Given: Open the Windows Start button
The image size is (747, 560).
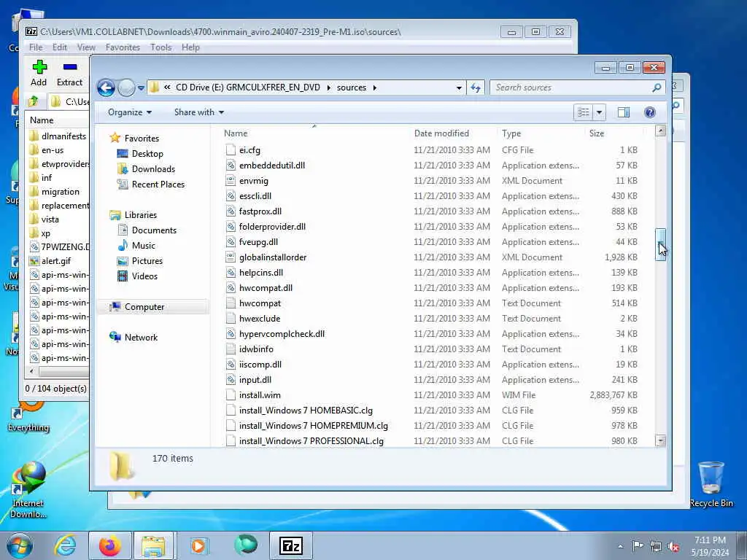Looking at the screenshot, I should pos(20,545).
